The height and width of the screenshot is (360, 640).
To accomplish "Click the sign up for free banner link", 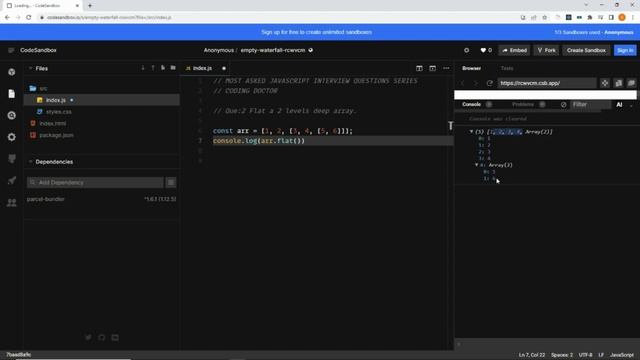I will pyautogui.click(x=316, y=32).
